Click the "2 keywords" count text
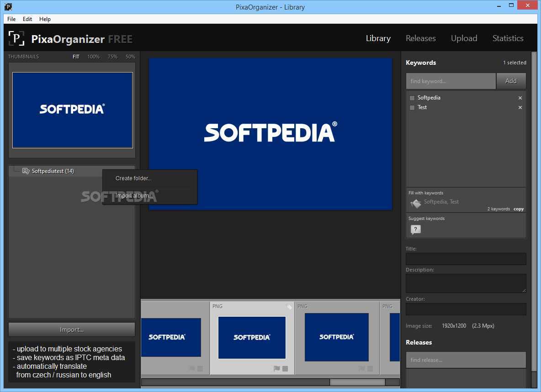 pos(499,209)
